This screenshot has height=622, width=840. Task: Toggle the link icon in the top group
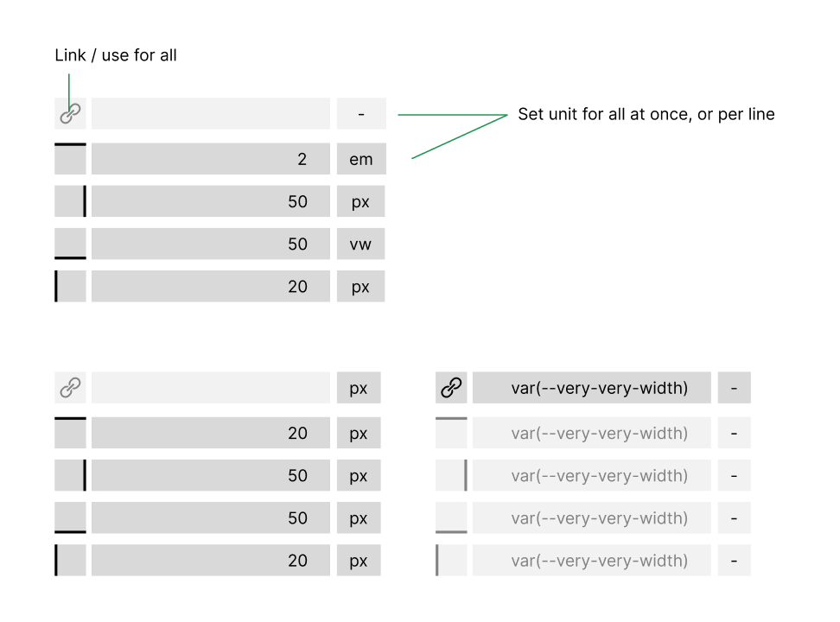[70, 113]
